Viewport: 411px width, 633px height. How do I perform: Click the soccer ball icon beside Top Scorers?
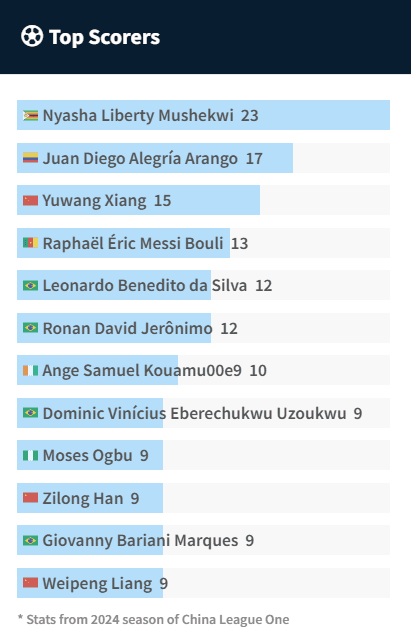click(32, 36)
